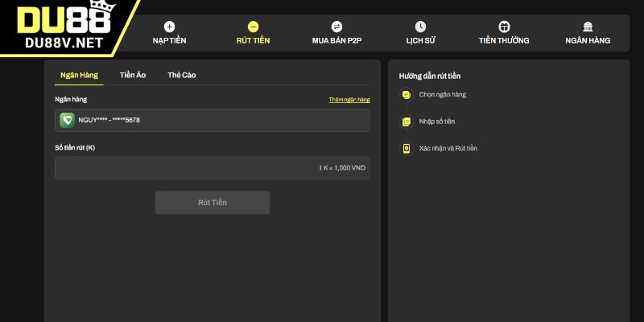Click the green bank logo icon
Screen dimensions: 644x322
68,120
